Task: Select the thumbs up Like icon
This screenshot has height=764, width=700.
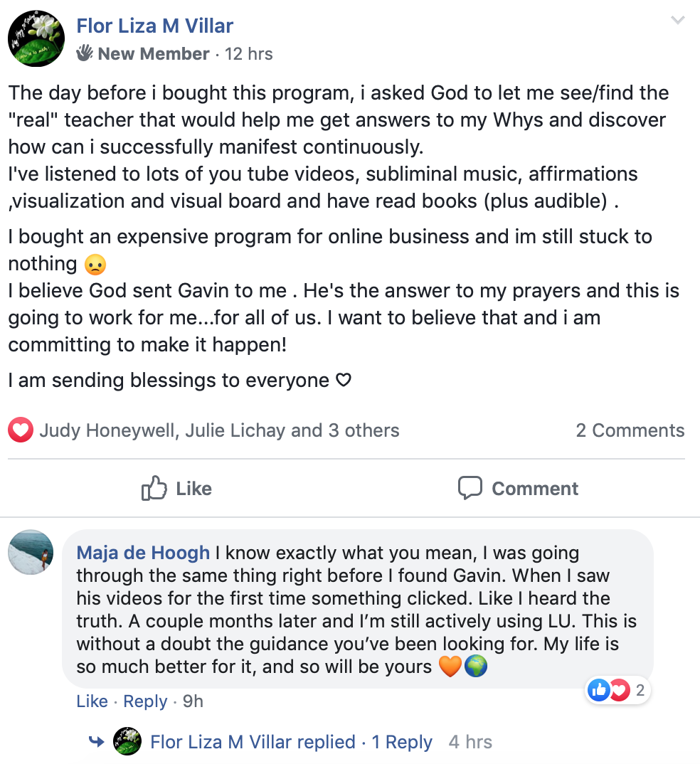Action: click(x=153, y=488)
